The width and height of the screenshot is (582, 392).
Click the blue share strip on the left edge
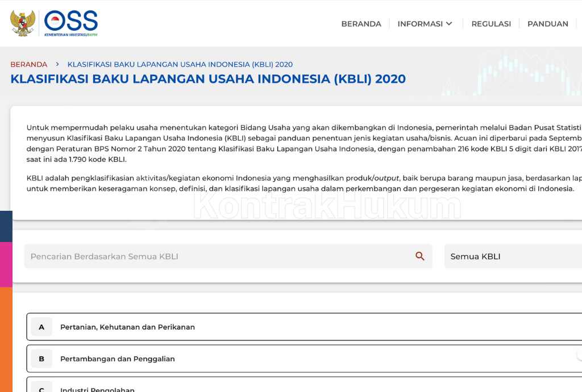coord(6,226)
